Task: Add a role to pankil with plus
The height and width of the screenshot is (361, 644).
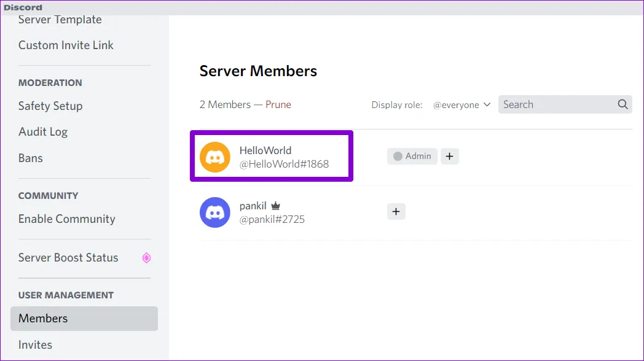Action: click(x=396, y=212)
